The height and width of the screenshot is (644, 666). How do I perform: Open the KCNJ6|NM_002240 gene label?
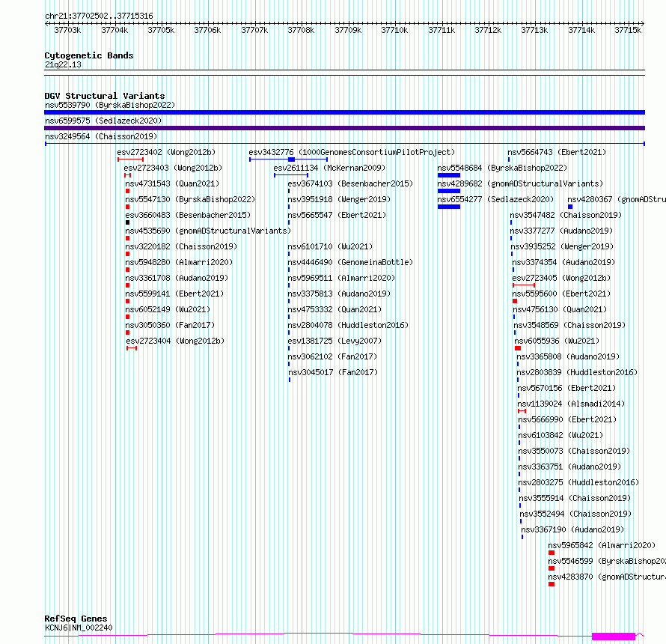pos(79,628)
